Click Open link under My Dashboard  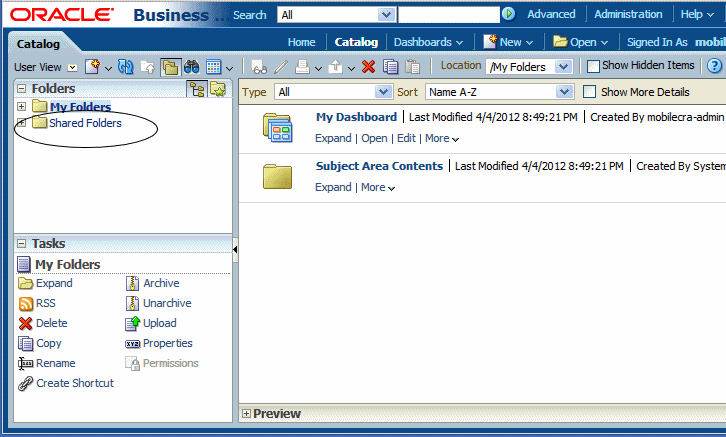coord(374,138)
